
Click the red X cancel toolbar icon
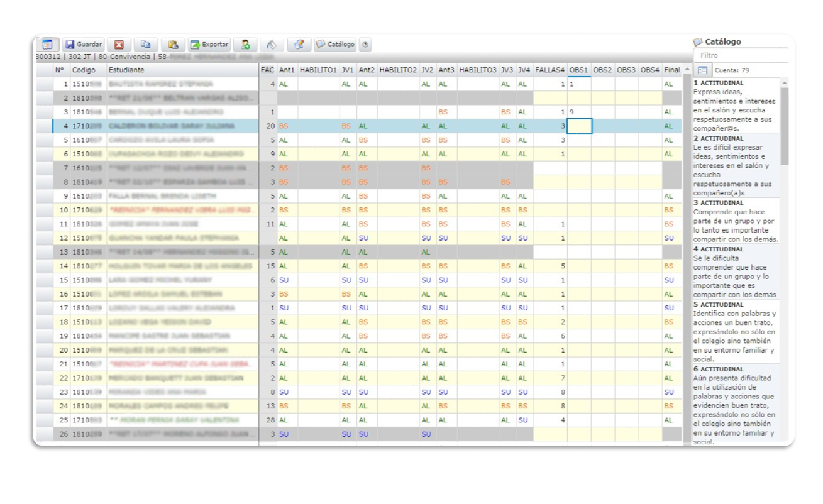coord(119,45)
